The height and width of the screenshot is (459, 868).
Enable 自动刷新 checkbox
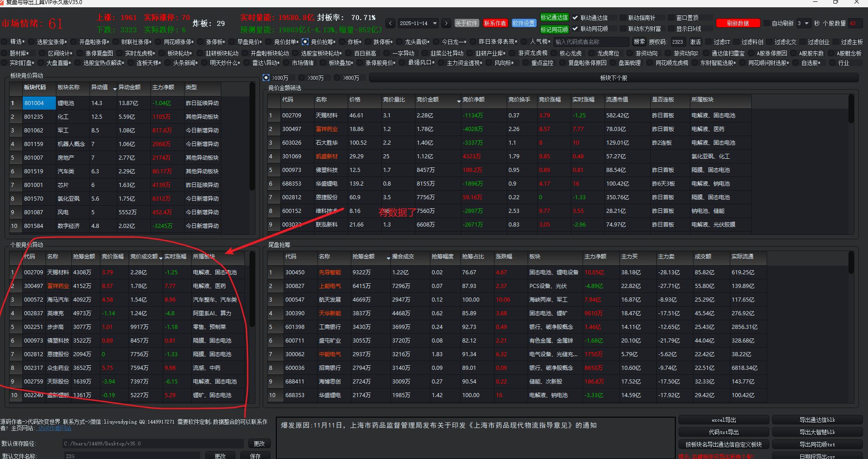pyautogui.click(x=767, y=23)
